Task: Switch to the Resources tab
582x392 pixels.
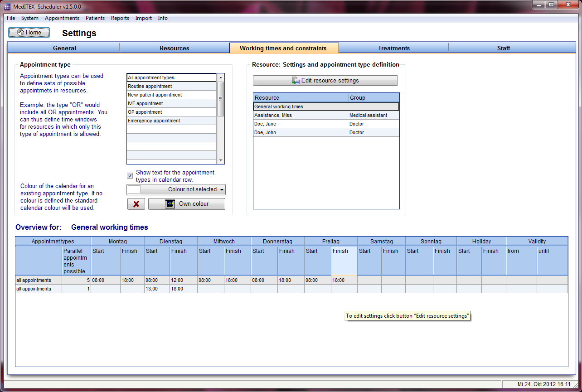Action: (175, 48)
